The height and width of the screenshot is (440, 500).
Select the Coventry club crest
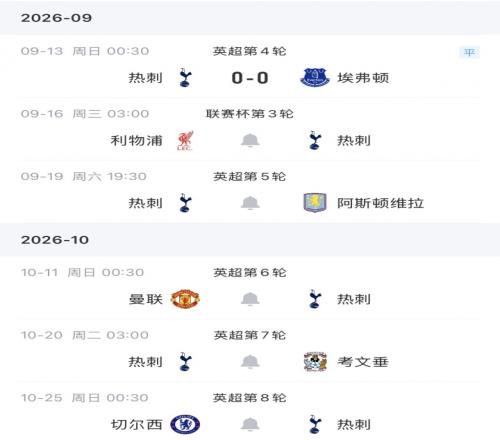[x=315, y=362]
